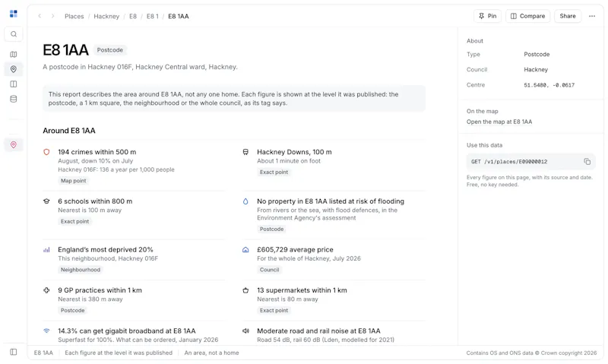Screen dimensions: 608x364
Task: Go forward with the right chevron
Action: [x=52, y=16]
